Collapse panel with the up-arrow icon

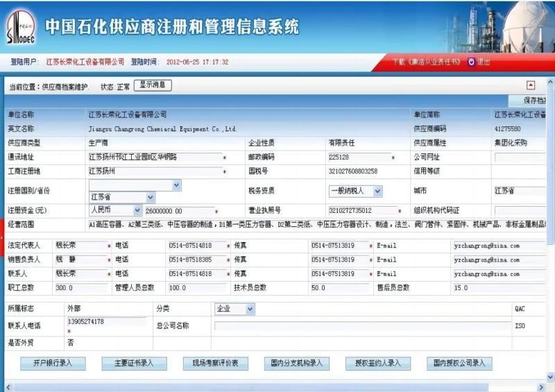coord(531,85)
